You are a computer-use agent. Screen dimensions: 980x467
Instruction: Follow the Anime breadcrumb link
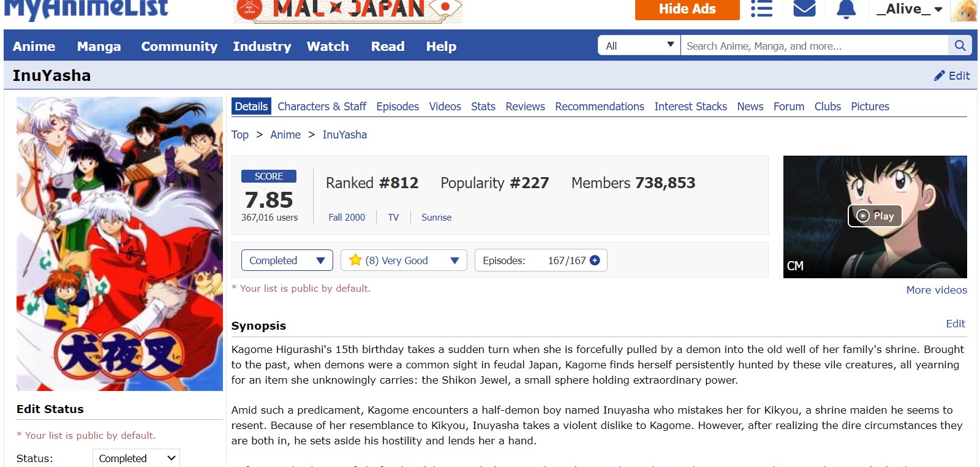pos(285,135)
